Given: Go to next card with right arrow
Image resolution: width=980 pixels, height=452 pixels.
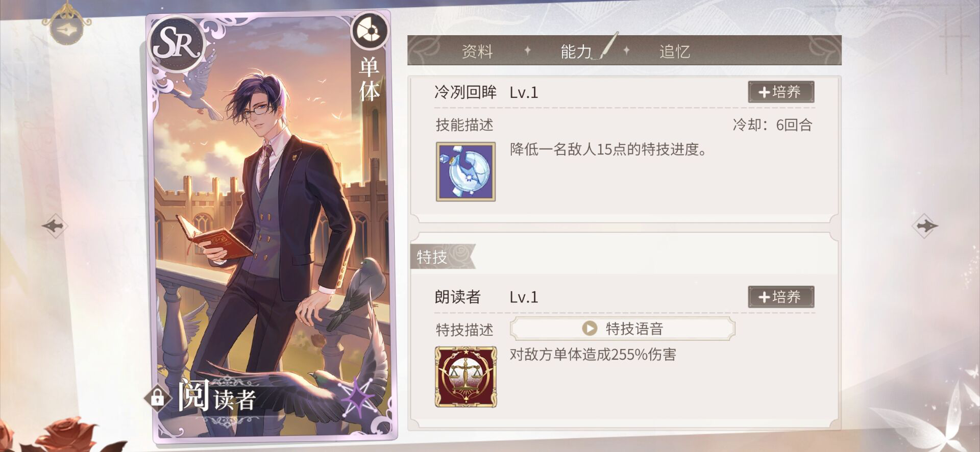Looking at the screenshot, I should 926,225.
